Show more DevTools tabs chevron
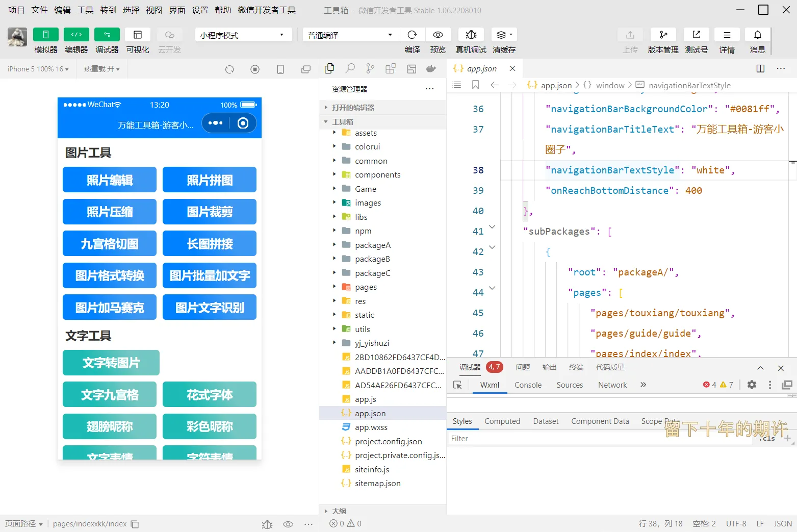Screen dimensions: 797x532 click(644, 385)
